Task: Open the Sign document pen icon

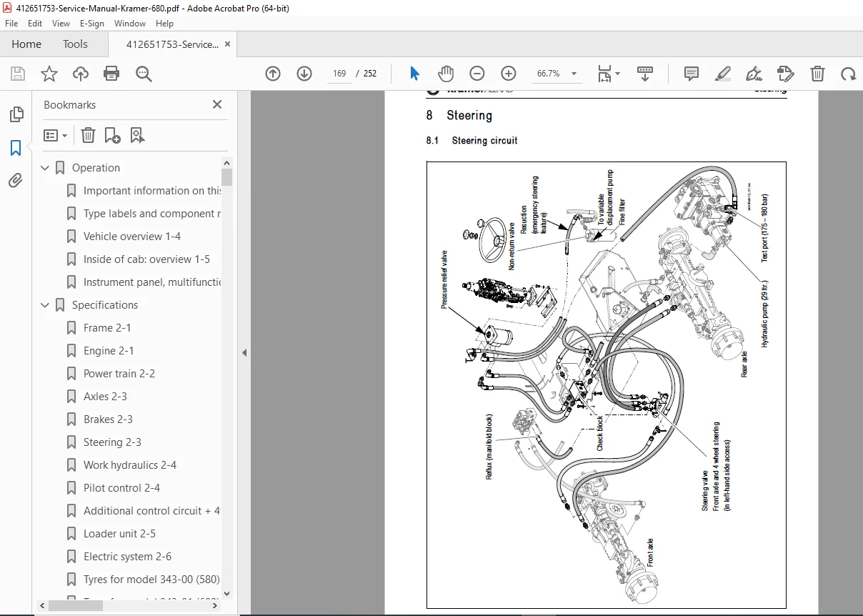Action: pyautogui.click(x=754, y=74)
